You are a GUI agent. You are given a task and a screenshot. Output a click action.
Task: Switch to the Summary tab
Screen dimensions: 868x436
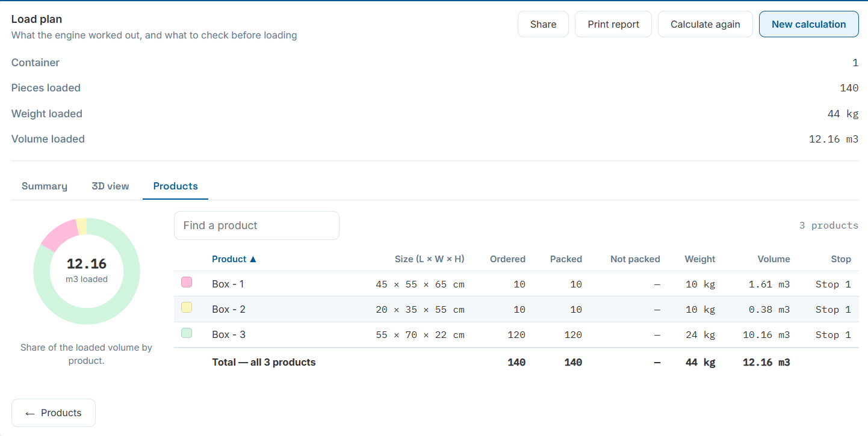(x=45, y=186)
